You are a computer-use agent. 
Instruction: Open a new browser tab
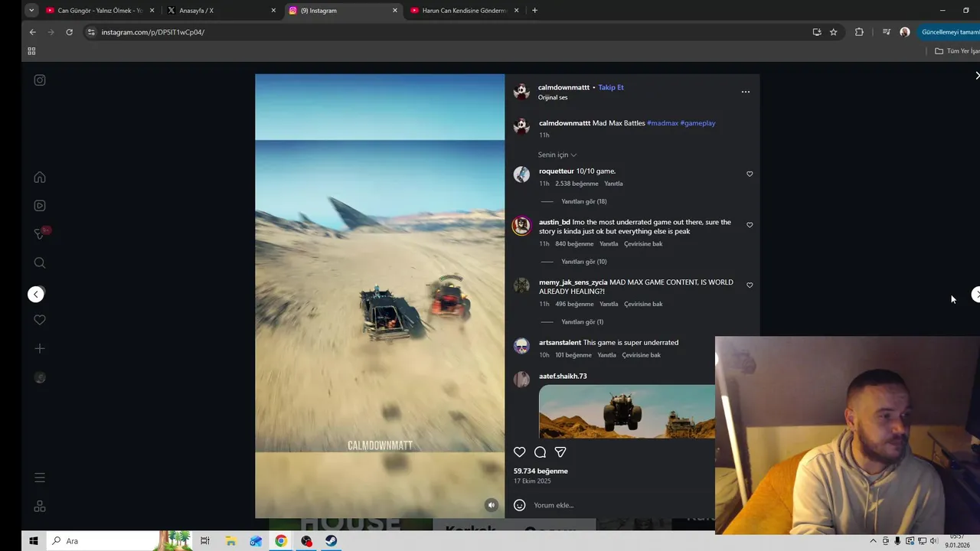point(534,11)
